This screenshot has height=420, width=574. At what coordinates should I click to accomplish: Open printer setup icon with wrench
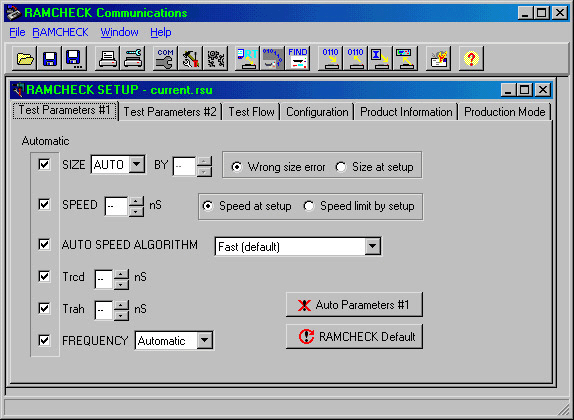[133, 58]
